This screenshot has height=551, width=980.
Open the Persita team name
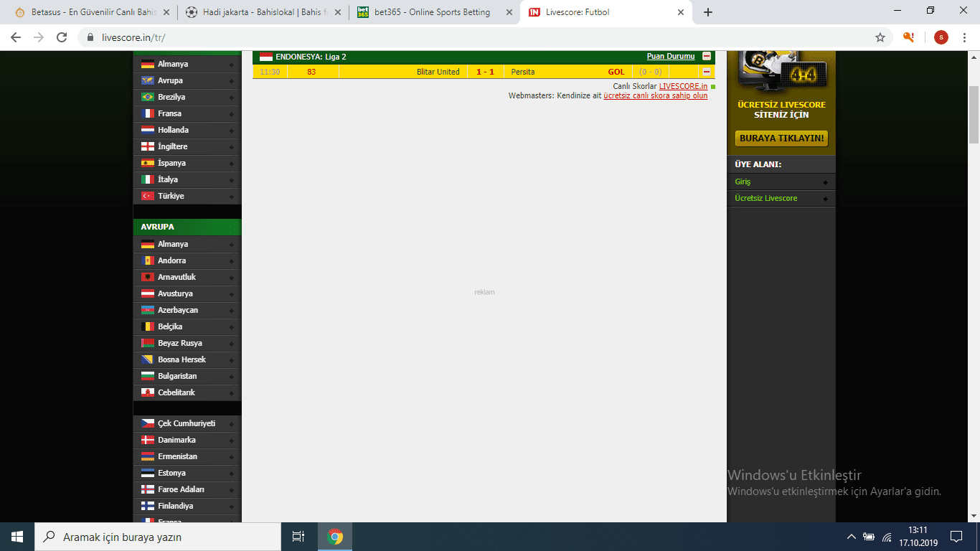523,72
